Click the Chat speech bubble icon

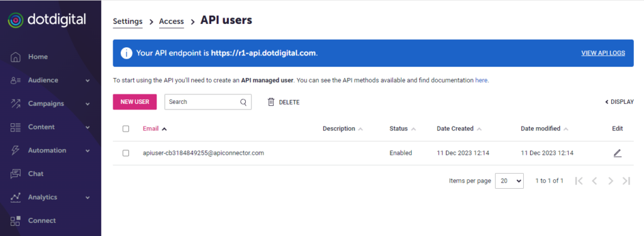coord(16,174)
